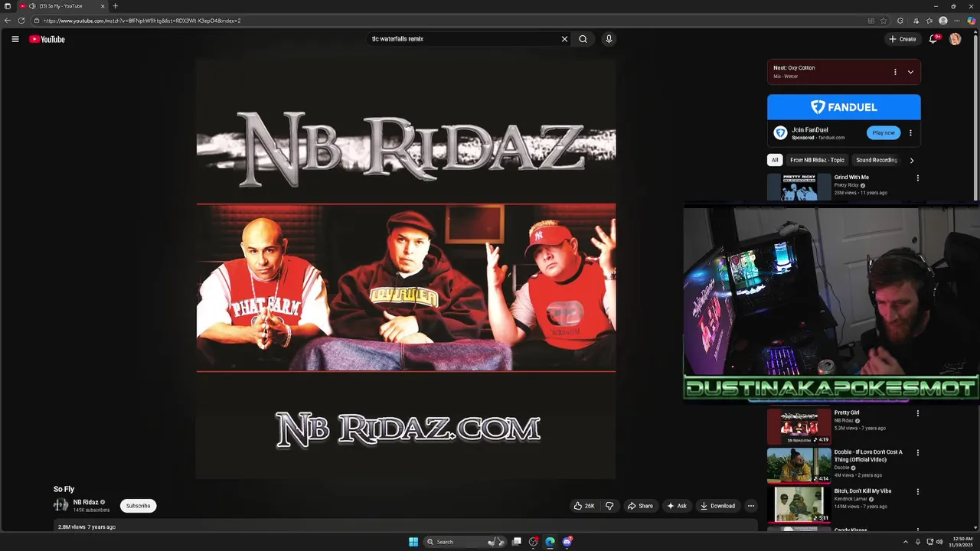Mute tab via speaker icon
This screenshot has height=551, width=980.
pyautogui.click(x=32, y=6)
